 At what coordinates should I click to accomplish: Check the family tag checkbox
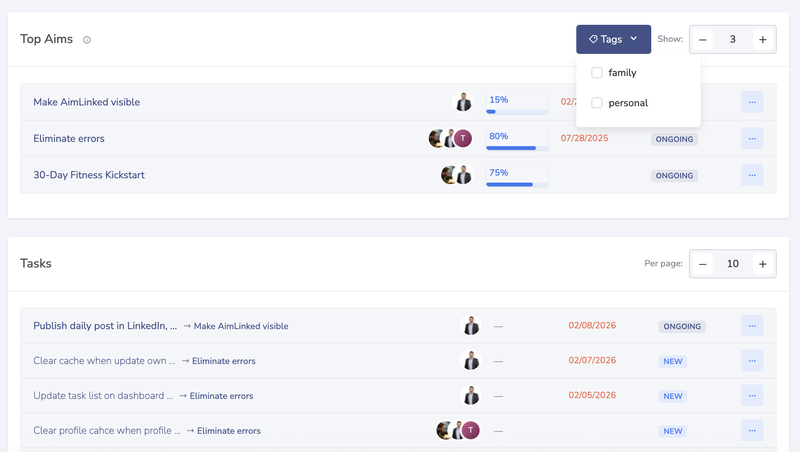(x=597, y=73)
